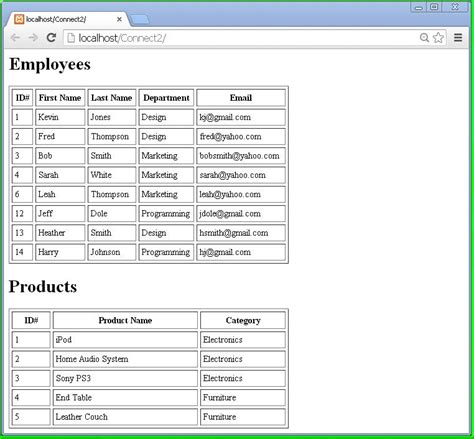Screen dimensions: 474x439
Task: Click the employee ID 14 cell
Action: [22, 252]
